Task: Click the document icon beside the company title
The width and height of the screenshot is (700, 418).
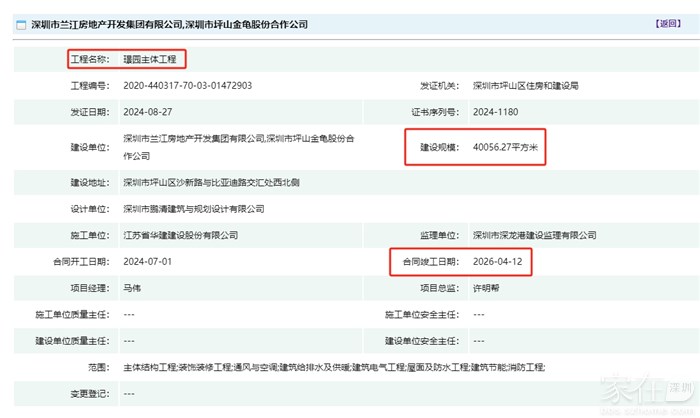Action: 20,22
